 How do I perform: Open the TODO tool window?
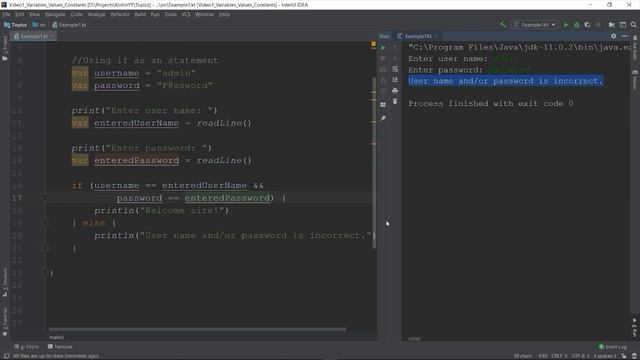point(27,347)
